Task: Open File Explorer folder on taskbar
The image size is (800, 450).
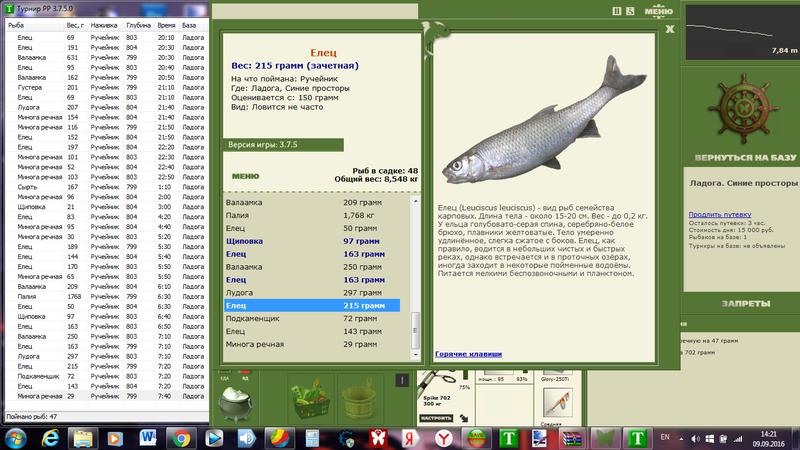Action: [x=82, y=438]
